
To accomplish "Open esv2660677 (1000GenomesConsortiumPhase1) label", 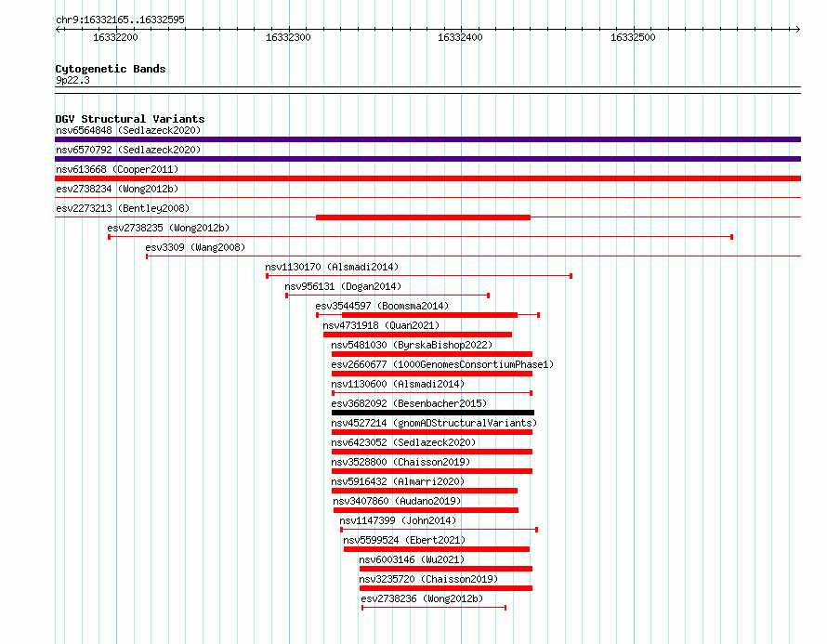I will pyautogui.click(x=442, y=364).
